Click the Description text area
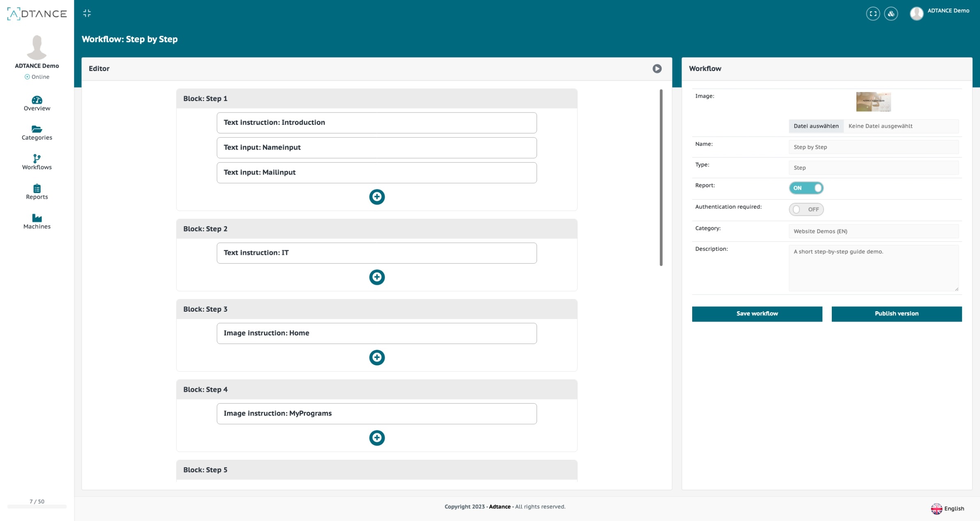 (874, 268)
